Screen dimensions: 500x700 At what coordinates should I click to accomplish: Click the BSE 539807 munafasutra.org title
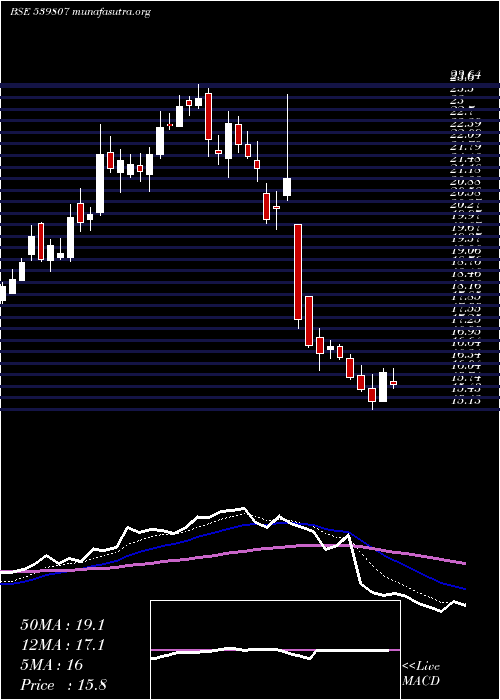pyautogui.click(x=80, y=12)
